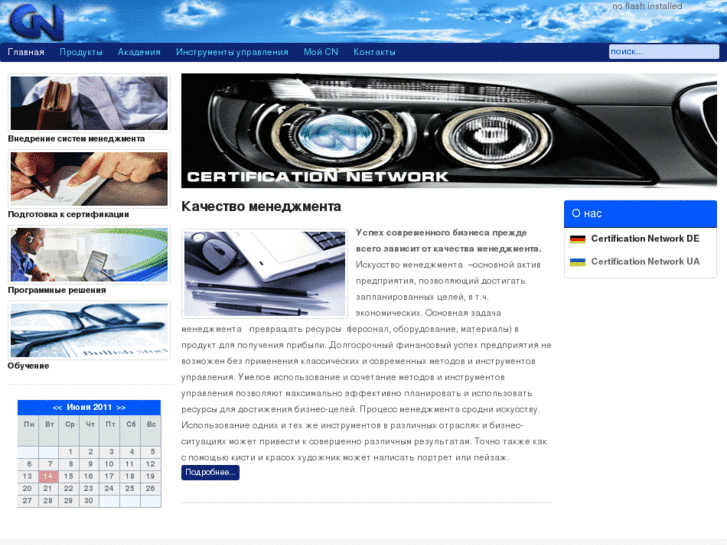Image resolution: width=727 pixels, height=545 pixels.
Task: Open the Программные решения thumbnail image
Action: pyautogui.click(x=89, y=254)
